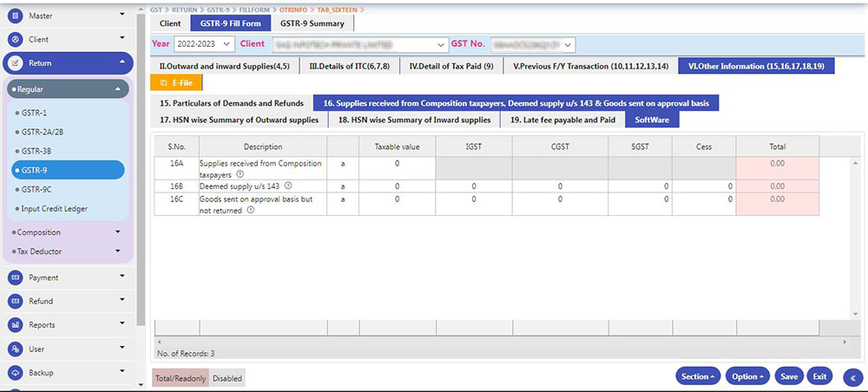The image size is (868, 392).
Task: Click Taxable value cell for row 16A
Action: pyautogui.click(x=397, y=164)
